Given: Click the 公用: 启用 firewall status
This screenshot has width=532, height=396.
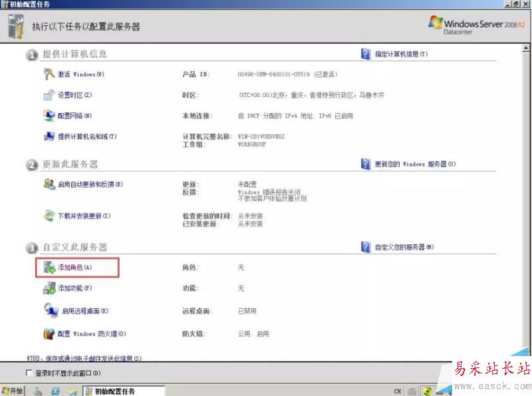Looking at the screenshot, I should [253, 334].
